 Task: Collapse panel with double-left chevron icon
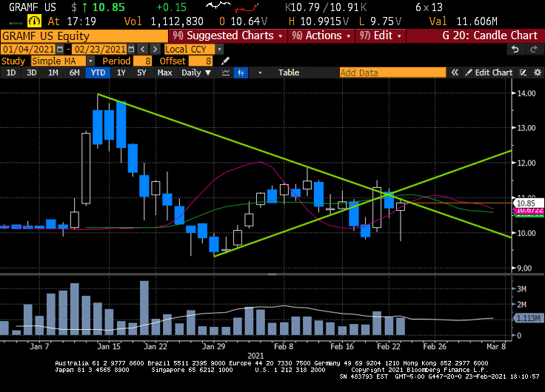point(455,72)
